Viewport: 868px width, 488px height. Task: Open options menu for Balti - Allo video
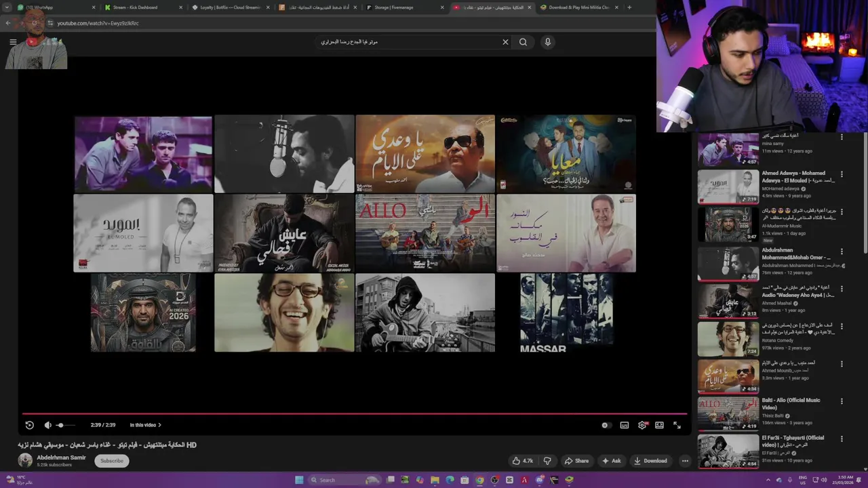(x=842, y=401)
